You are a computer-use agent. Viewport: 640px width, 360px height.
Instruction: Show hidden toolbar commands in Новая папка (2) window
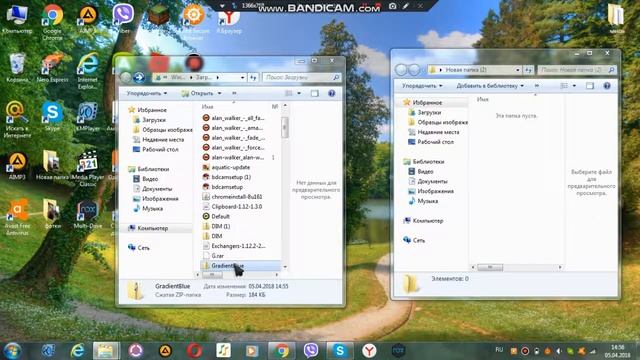(x=537, y=86)
